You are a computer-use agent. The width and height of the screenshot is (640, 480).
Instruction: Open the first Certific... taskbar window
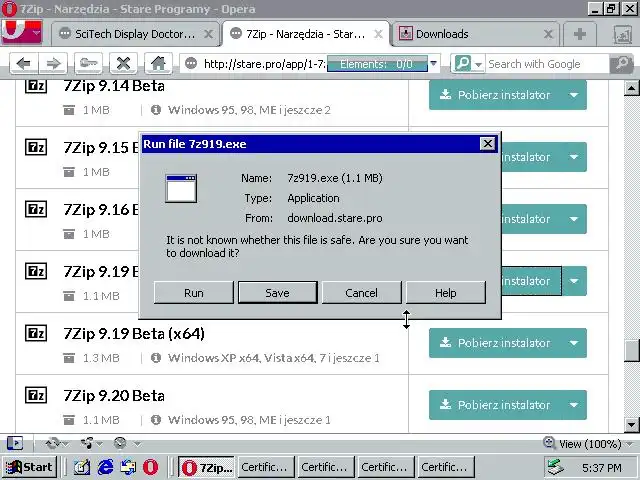[264, 467]
